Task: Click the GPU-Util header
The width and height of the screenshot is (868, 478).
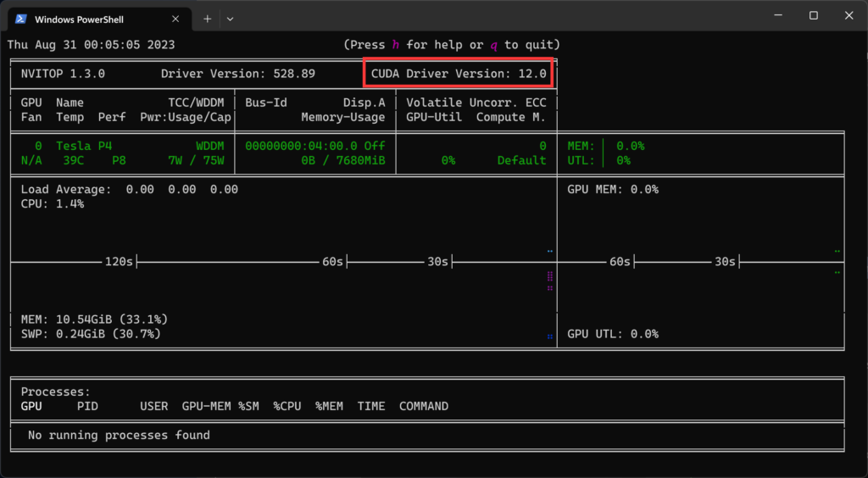Action: tap(434, 117)
